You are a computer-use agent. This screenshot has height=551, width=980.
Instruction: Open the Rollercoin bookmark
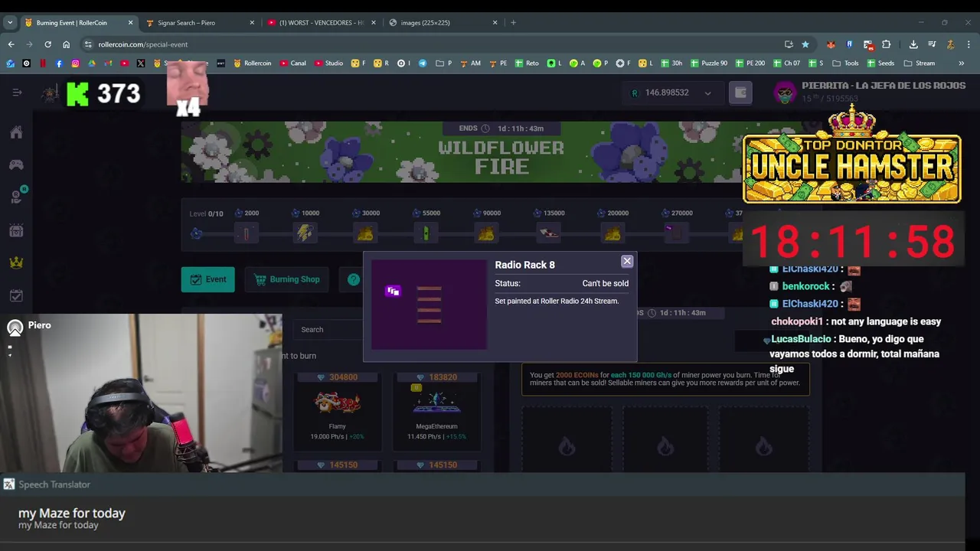click(x=252, y=63)
